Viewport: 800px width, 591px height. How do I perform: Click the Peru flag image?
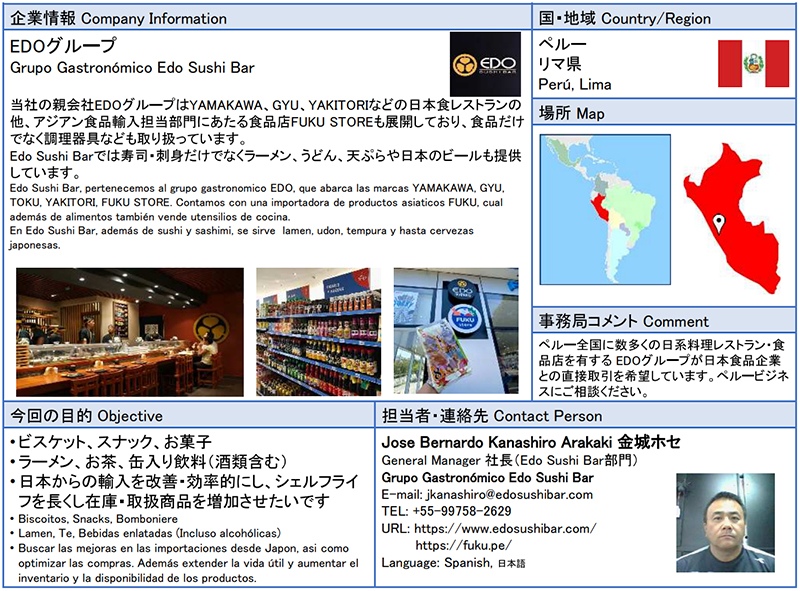755,64
